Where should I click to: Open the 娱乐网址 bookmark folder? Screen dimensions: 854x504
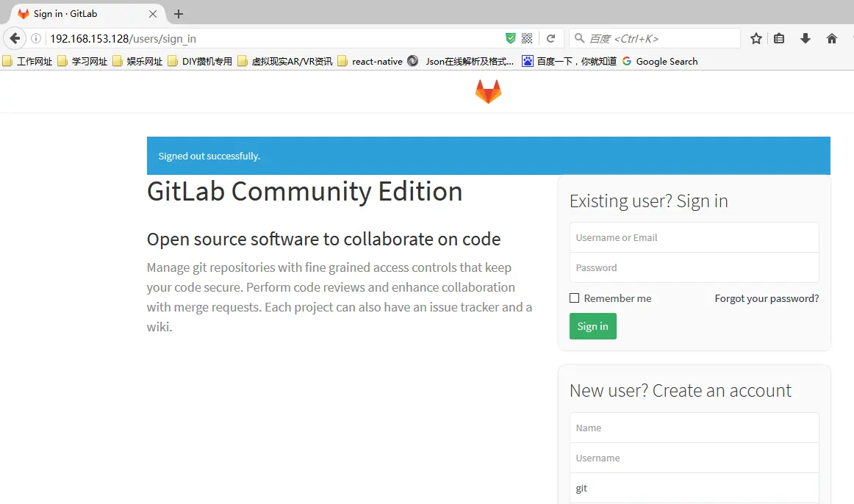tap(137, 62)
